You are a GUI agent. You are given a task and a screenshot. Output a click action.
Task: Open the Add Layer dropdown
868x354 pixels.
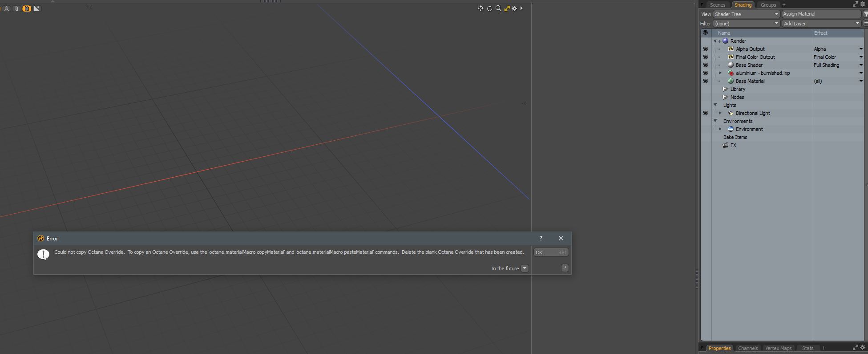821,24
